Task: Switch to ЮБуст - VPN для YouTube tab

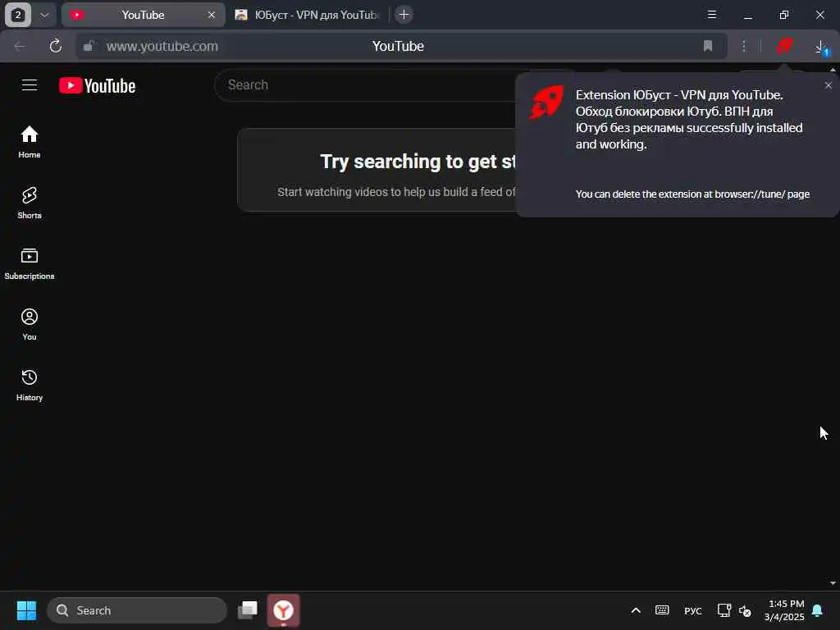Action: 308,15
